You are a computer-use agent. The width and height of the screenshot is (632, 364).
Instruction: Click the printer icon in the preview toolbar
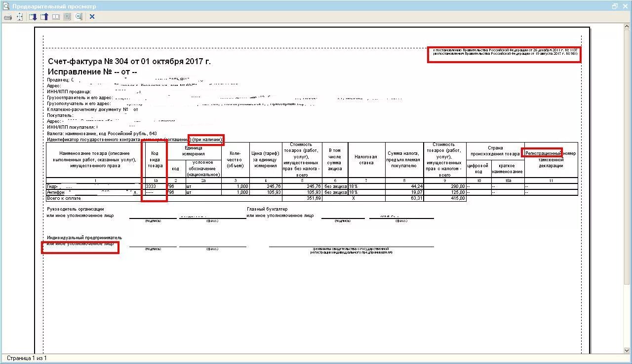[7, 17]
